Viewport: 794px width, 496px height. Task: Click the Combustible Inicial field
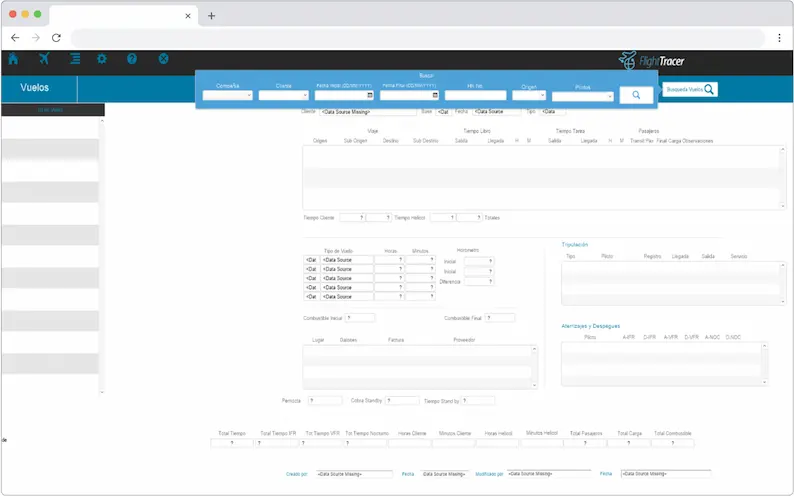(360, 318)
